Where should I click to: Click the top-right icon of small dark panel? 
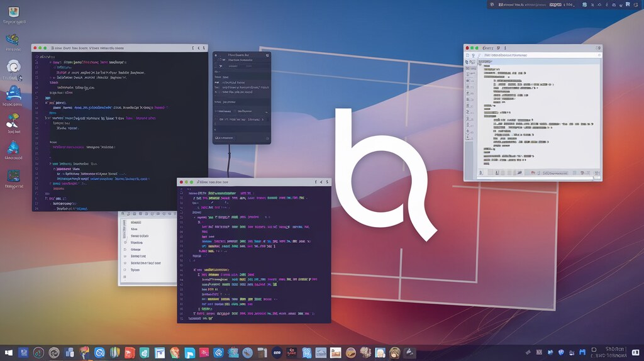[x=267, y=55]
